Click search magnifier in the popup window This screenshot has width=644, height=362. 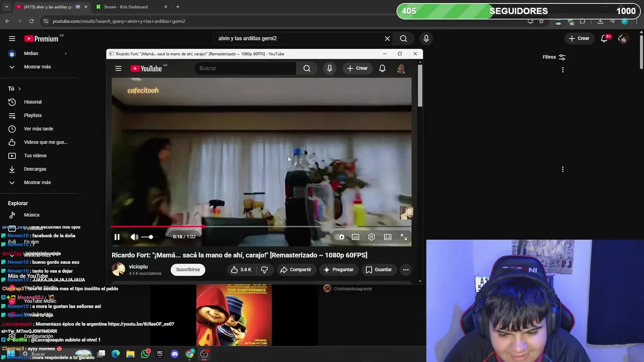coord(307,68)
